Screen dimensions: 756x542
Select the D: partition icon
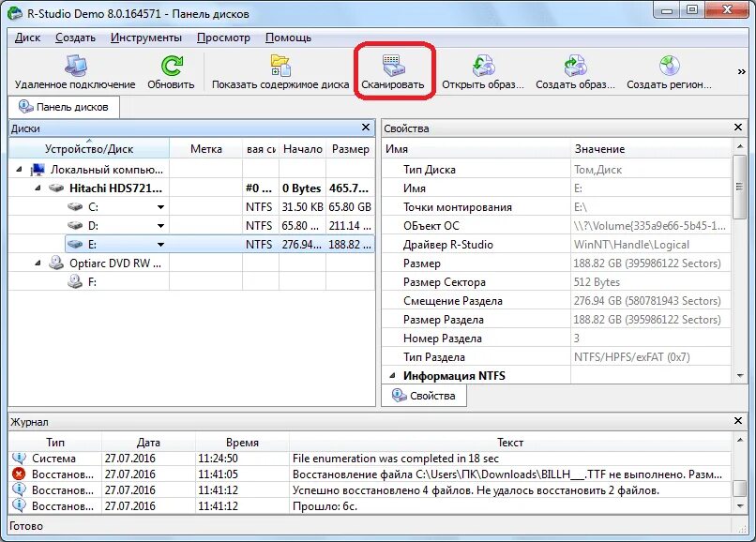click(75, 225)
